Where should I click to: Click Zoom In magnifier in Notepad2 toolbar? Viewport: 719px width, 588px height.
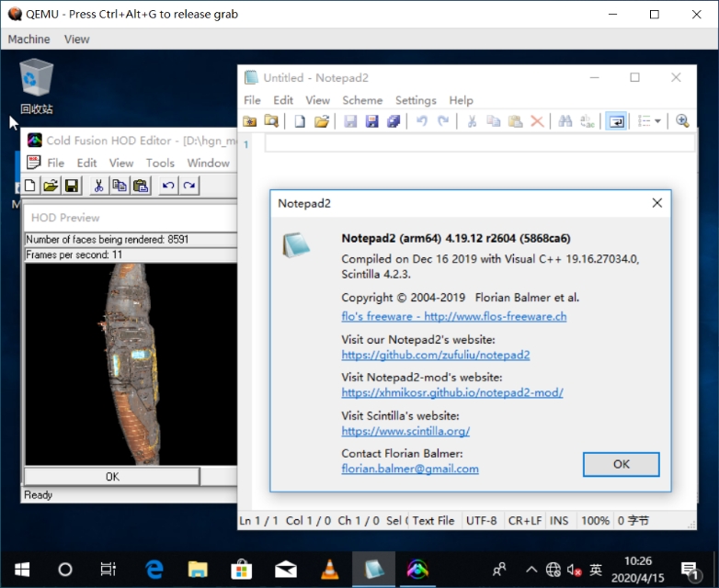click(682, 121)
